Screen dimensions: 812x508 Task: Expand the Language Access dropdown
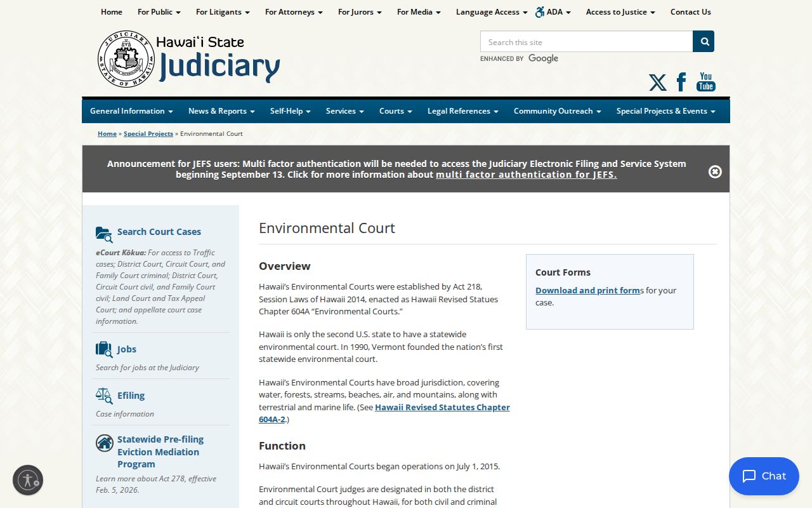tap(492, 12)
